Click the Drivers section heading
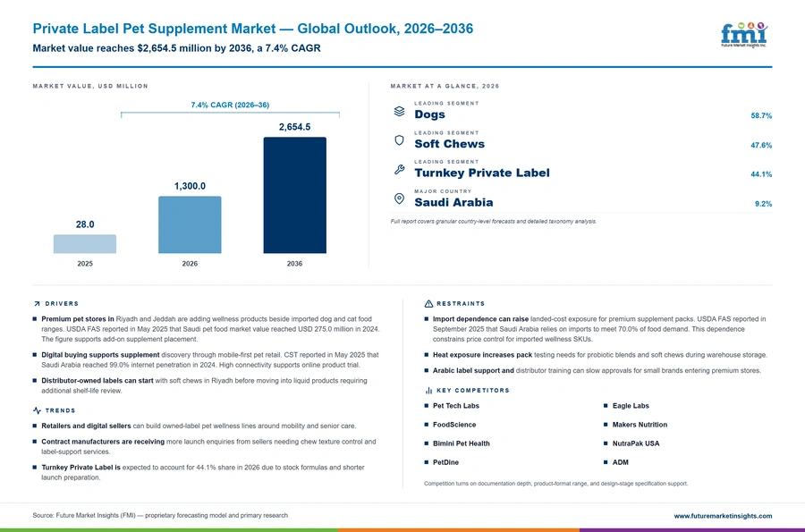 62,304
